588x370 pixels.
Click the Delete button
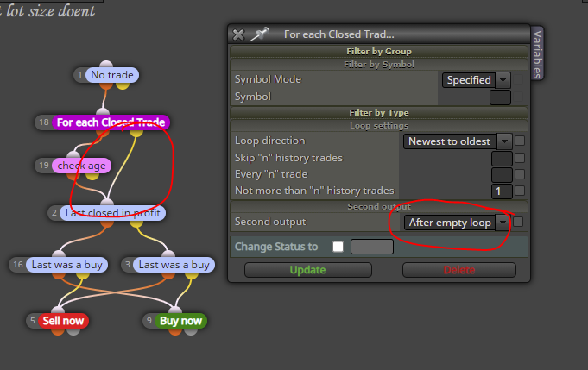(x=459, y=270)
